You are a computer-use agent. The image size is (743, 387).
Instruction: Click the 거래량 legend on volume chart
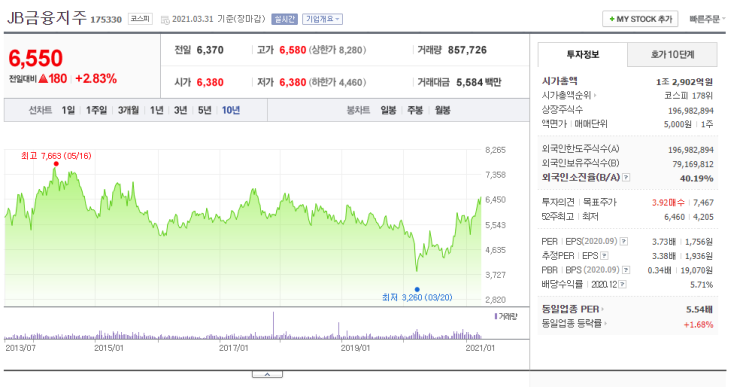[x=506, y=316]
